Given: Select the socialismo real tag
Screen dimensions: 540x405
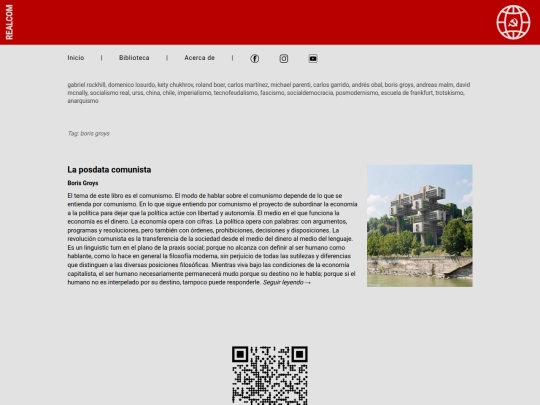Looking at the screenshot, I should coord(110,93).
